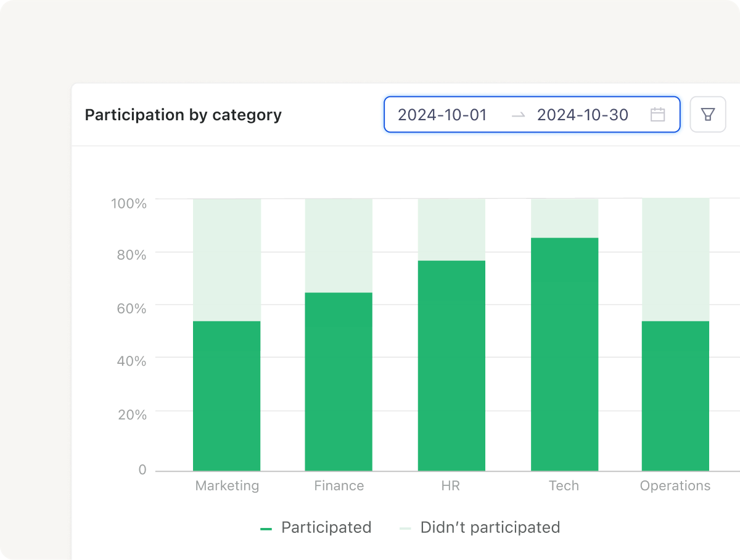Click the filter funnel icon button

[707, 114]
